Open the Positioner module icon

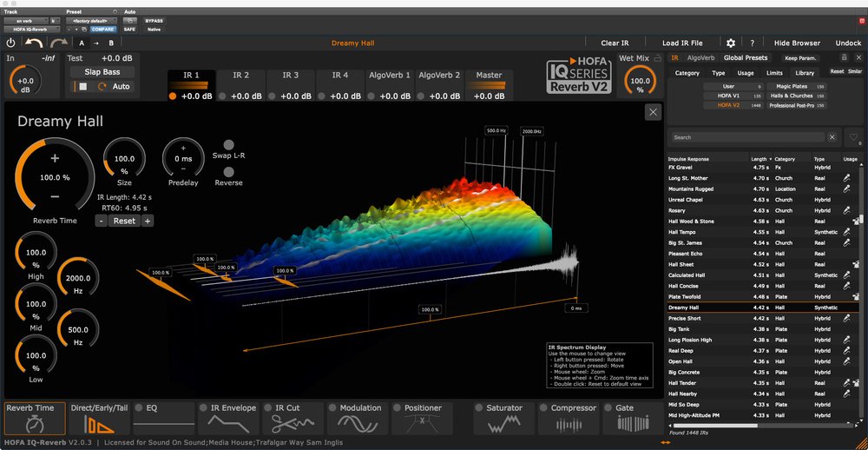click(422, 425)
